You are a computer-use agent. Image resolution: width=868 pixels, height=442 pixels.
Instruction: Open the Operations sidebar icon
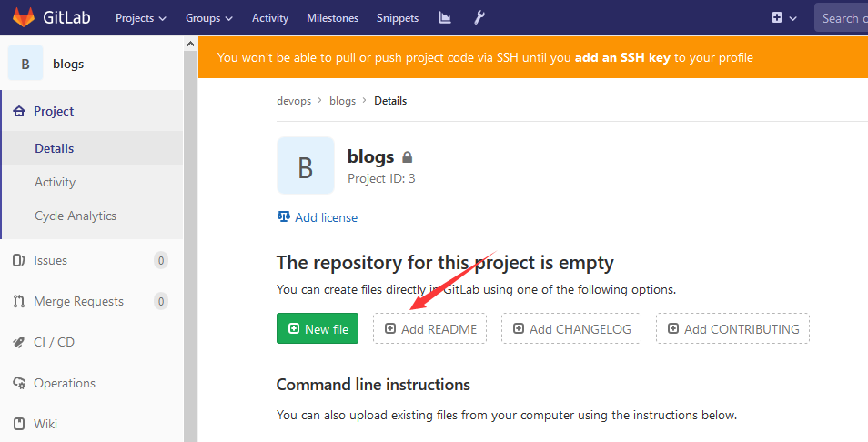click(18, 384)
